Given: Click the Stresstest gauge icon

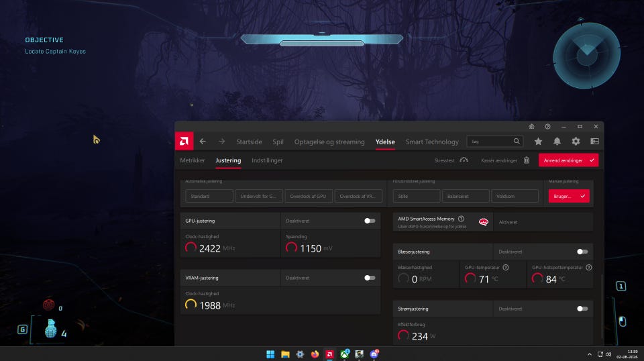Looking at the screenshot, I should [x=464, y=160].
